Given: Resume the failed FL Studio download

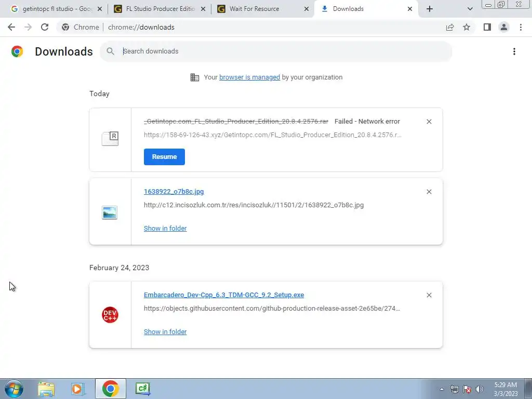Looking at the screenshot, I should [164, 157].
